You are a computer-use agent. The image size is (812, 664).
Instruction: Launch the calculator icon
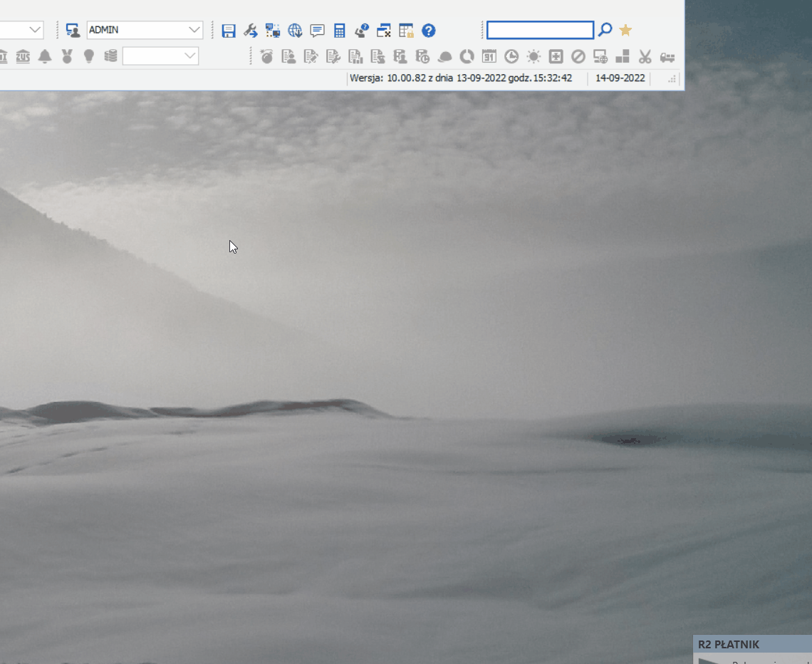pos(339,31)
